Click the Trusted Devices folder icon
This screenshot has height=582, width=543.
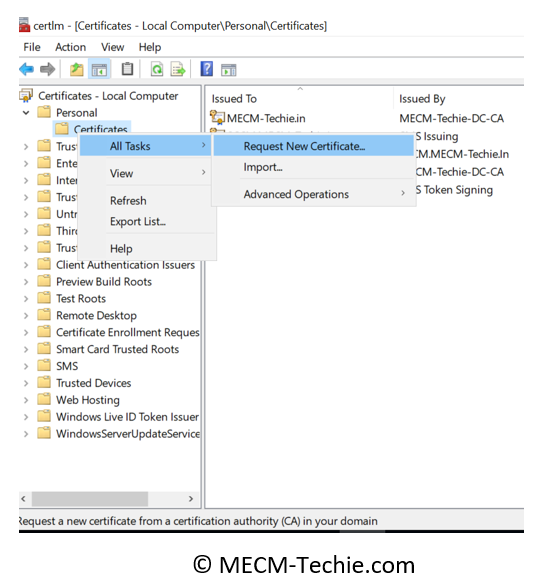pyautogui.click(x=44, y=382)
